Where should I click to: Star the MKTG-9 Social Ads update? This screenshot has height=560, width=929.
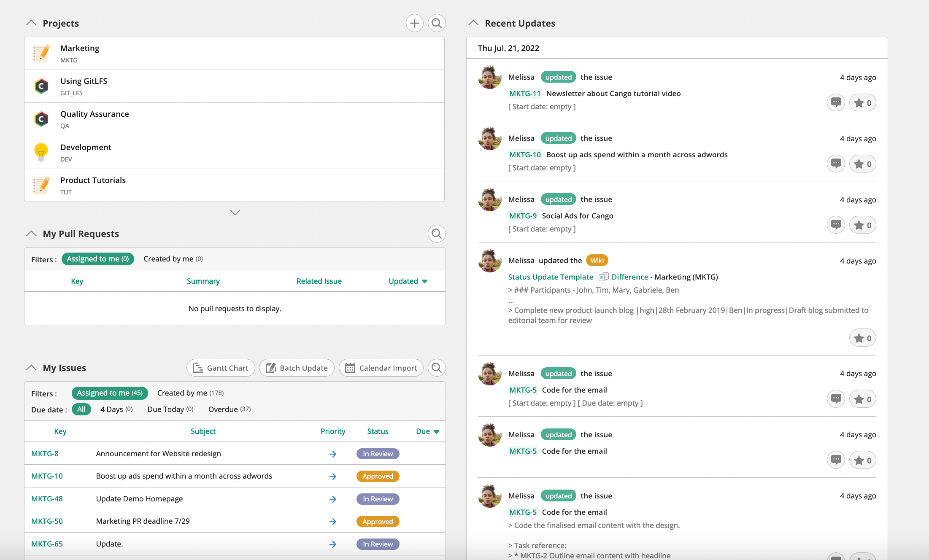862,225
